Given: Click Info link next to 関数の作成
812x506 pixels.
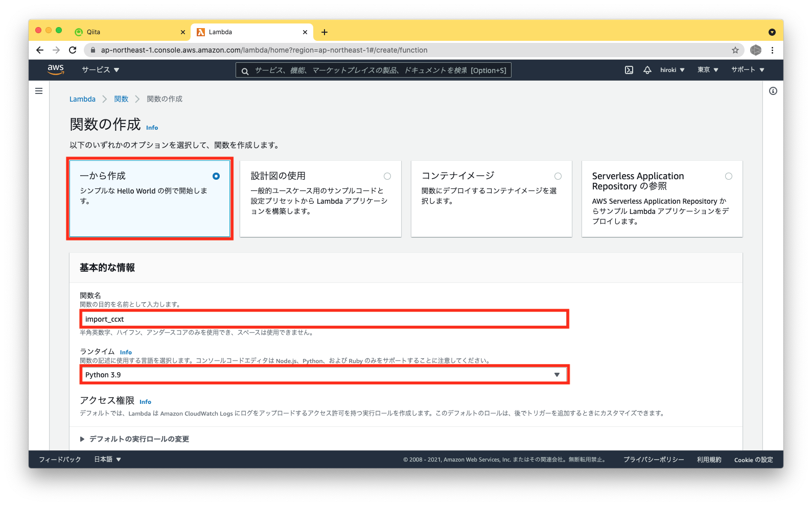Looking at the screenshot, I should (x=152, y=128).
